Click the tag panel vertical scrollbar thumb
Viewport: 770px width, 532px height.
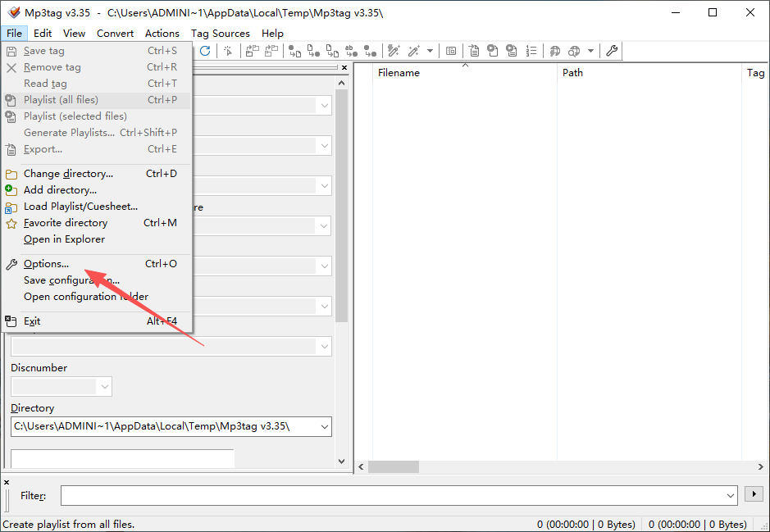(x=342, y=206)
